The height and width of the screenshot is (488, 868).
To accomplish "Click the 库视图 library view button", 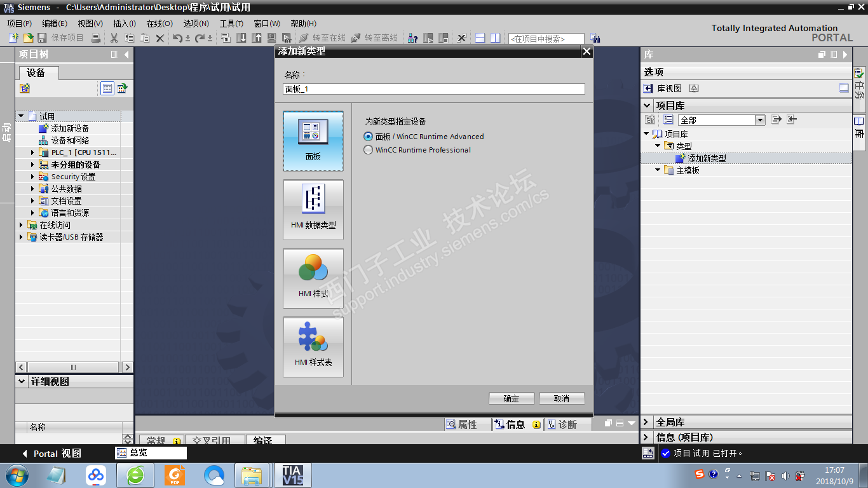I will point(663,88).
